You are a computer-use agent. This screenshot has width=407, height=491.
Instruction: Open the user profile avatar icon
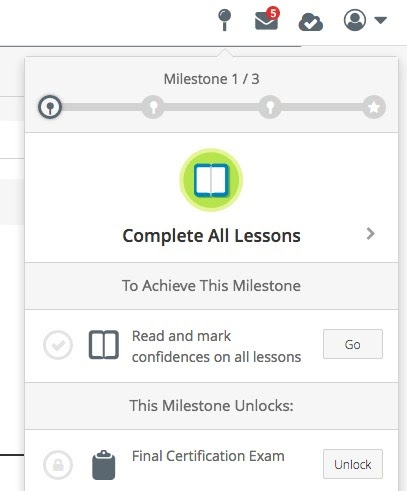[355, 20]
